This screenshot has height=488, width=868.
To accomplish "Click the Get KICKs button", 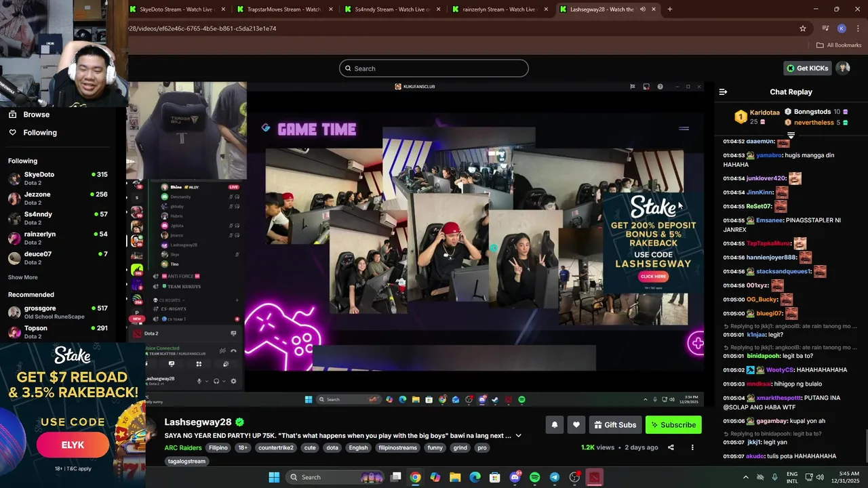I will [x=808, y=68].
